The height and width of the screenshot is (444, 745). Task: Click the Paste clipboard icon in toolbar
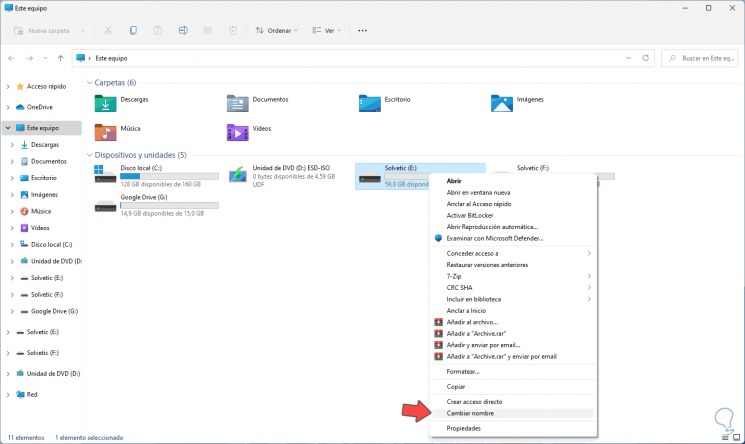coord(158,30)
